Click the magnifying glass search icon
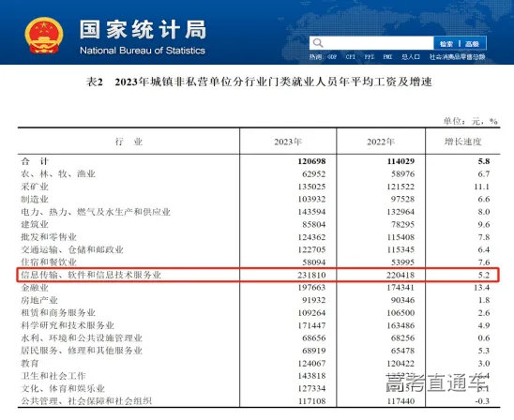This screenshot has width=514, height=420. click(x=318, y=43)
